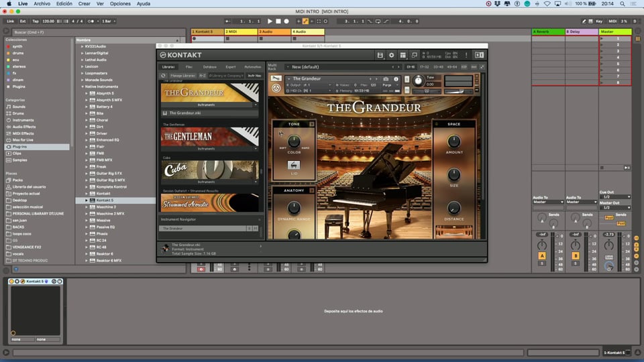The image size is (644, 362).
Task: Adjust the COLOR knob in TONE panel
Action: (x=294, y=141)
